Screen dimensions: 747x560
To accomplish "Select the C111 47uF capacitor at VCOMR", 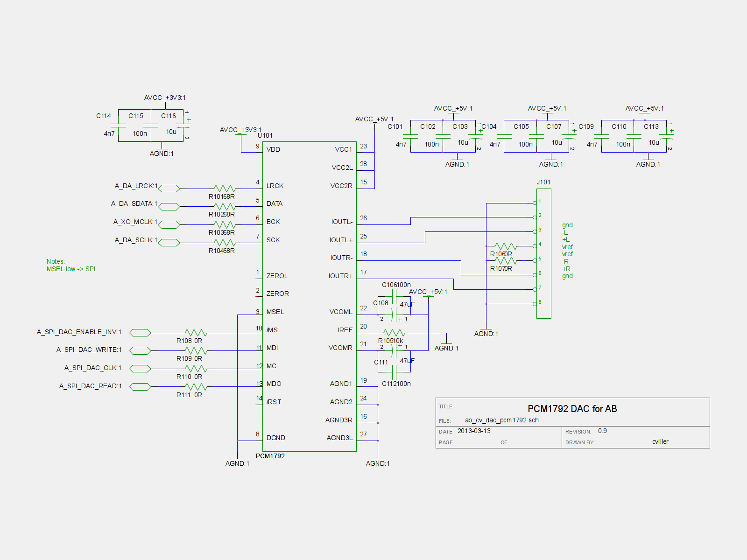I will (395, 350).
